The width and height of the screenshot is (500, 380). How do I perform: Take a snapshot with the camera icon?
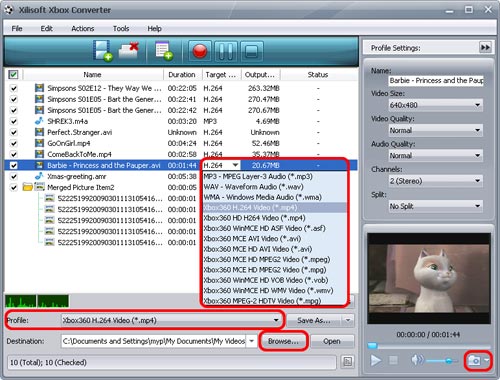click(x=474, y=360)
